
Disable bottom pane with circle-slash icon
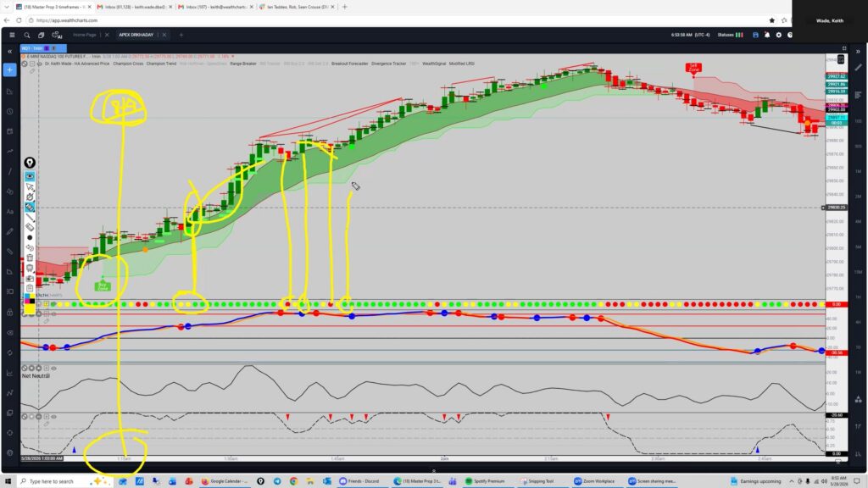tap(25, 417)
